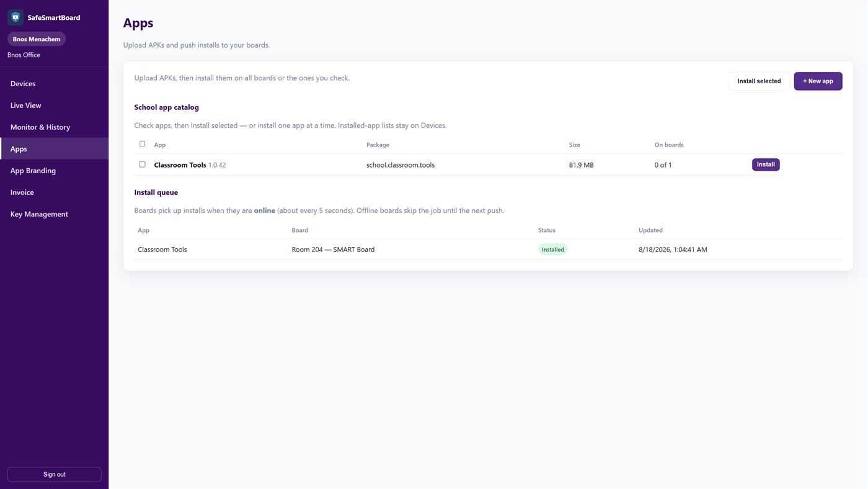Click the Apps page title
This screenshot has height=489, width=868.
coord(138,23)
